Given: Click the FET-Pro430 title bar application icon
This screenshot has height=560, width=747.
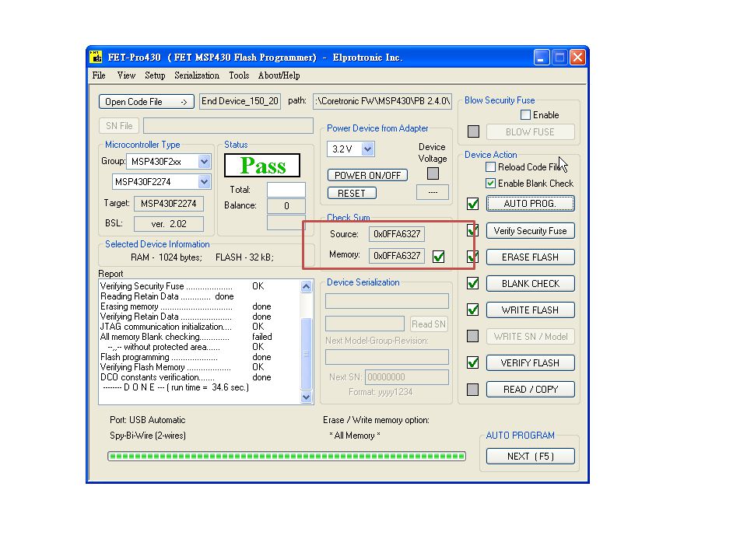Looking at the screenshot, I should point(96,57).
